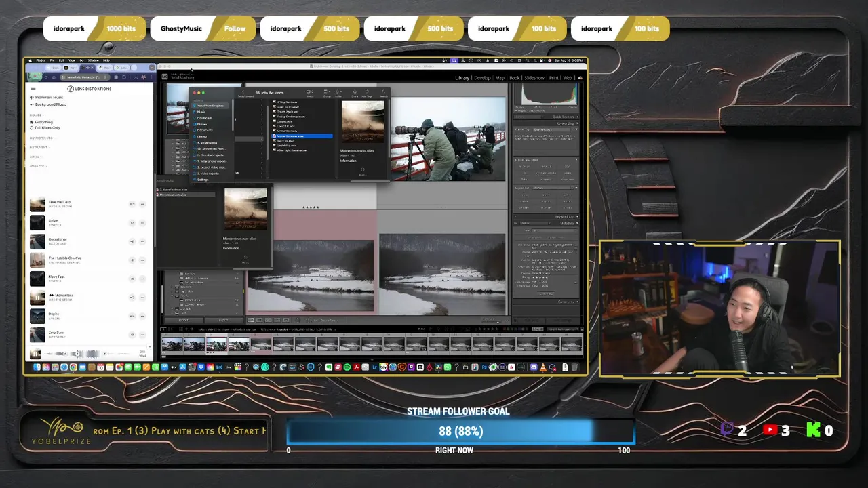Expand the Instrument filter section

39,147
